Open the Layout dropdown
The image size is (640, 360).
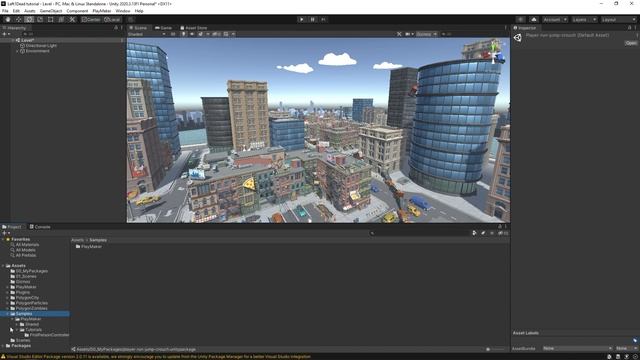[618, 19]
